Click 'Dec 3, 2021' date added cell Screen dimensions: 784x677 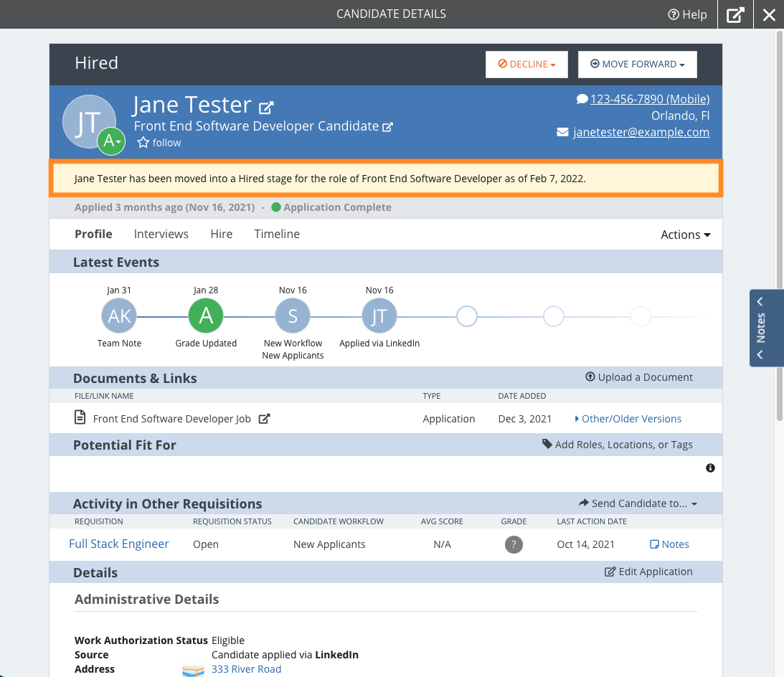click(524, 419)
